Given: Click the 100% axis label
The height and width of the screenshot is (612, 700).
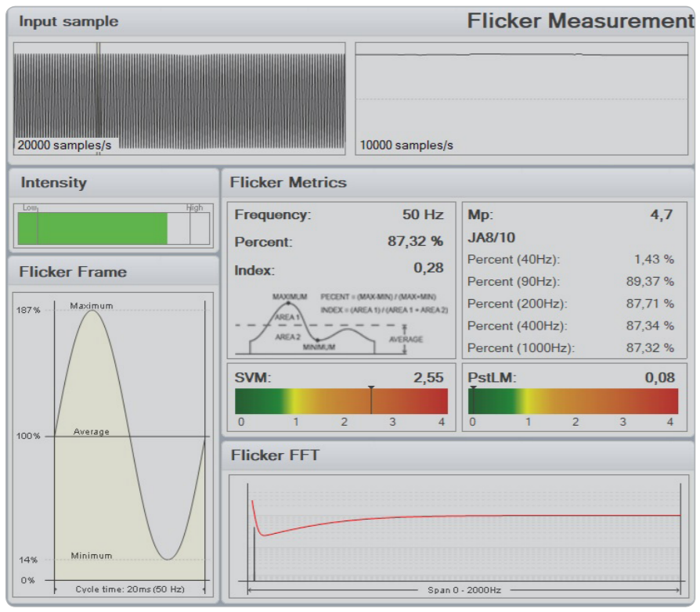Looking at the screenshot, I should pos(28,436).
